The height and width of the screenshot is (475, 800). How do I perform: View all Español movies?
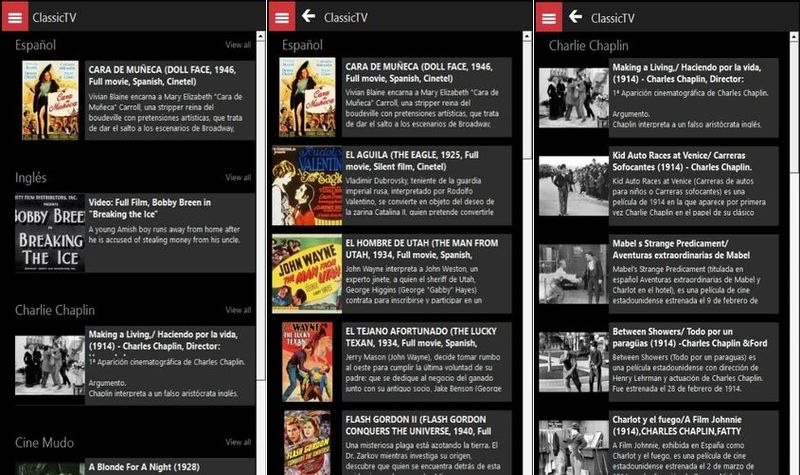pos(238,45)
